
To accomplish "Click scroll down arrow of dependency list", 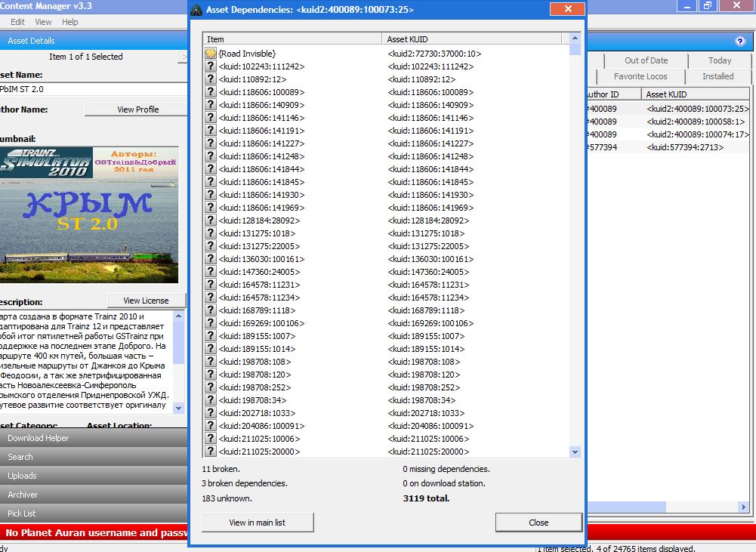I will 575,452.
